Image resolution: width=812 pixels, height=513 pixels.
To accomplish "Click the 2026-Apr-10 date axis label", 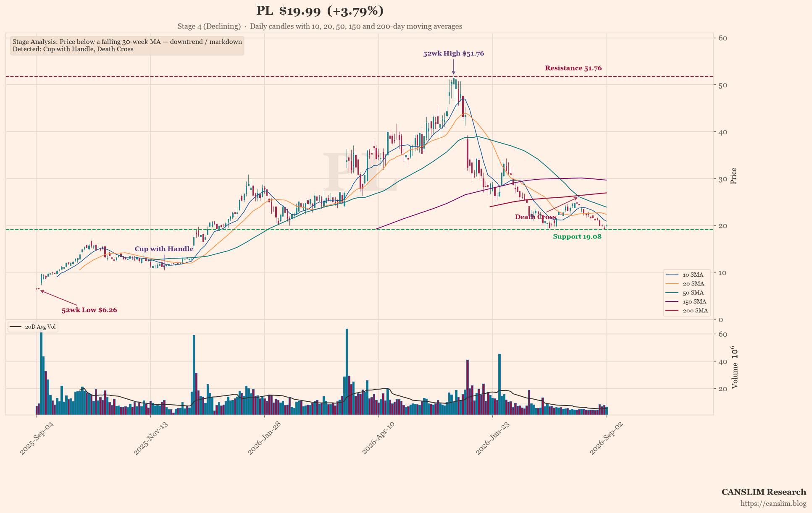I will point(378,438).
